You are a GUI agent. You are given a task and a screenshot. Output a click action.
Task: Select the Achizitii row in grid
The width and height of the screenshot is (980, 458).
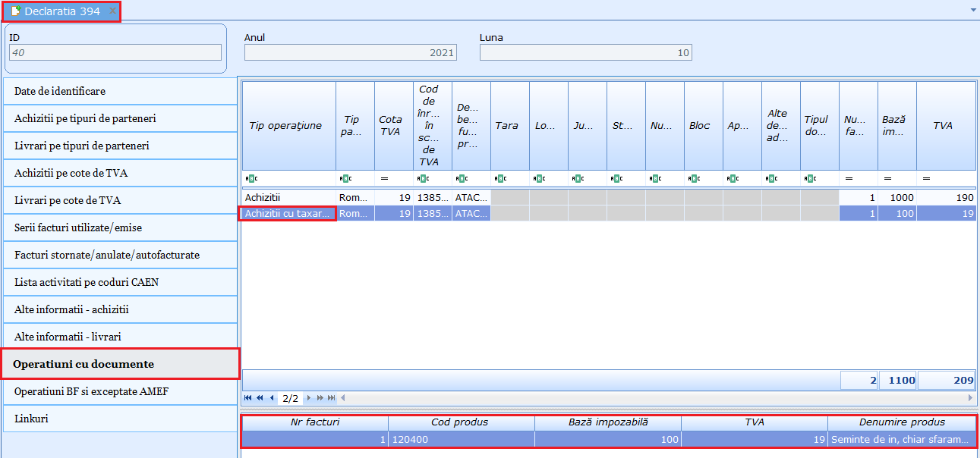(x=609, y=197)
